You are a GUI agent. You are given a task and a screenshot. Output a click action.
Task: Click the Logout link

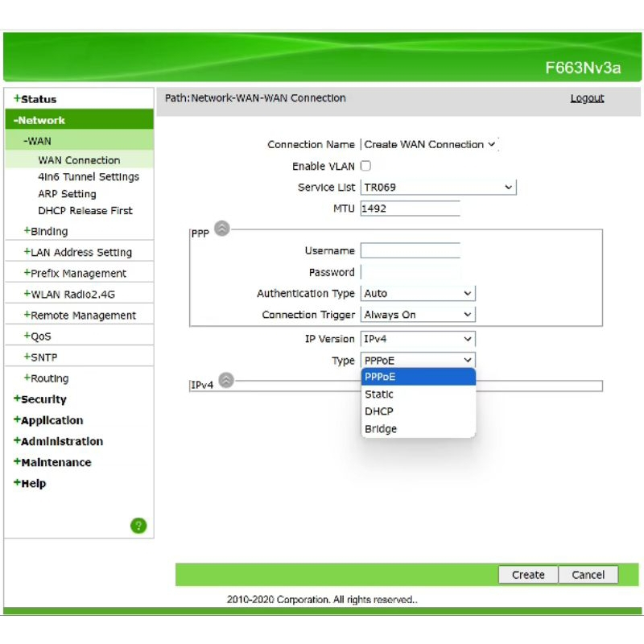point(587,98)
